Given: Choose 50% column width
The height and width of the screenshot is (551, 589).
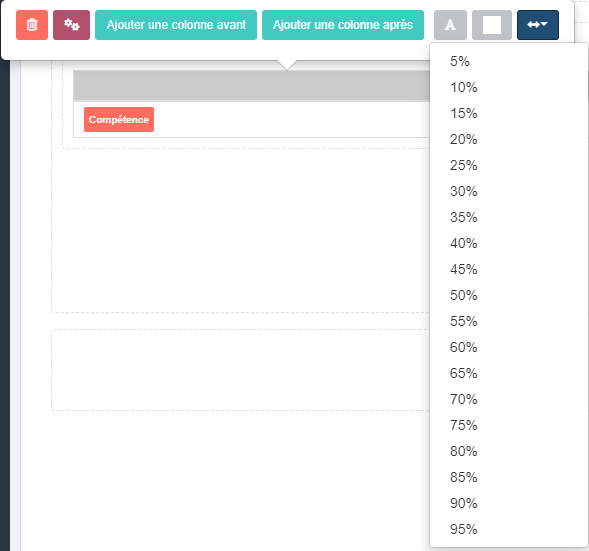Looking at the screenshot, I should click(509, 295).
